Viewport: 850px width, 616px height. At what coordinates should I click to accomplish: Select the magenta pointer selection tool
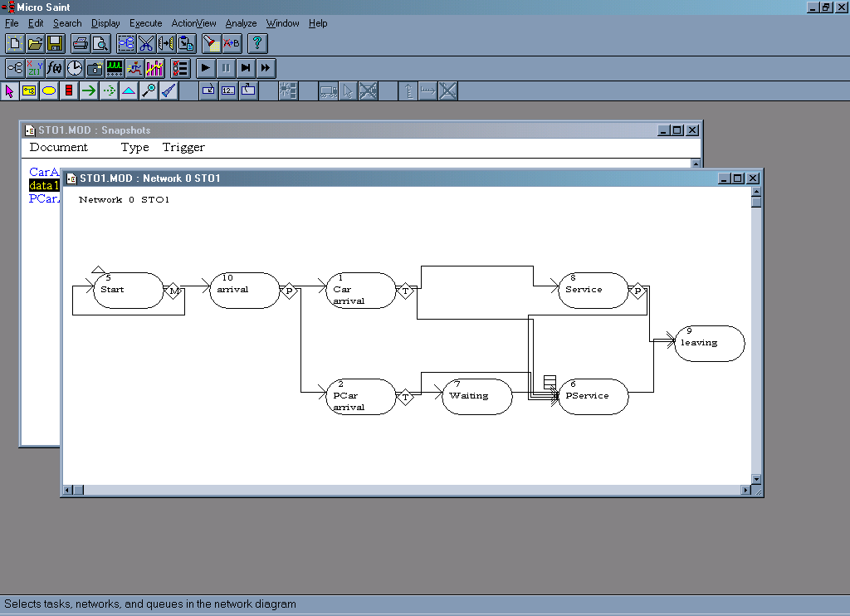click(10, 91)
